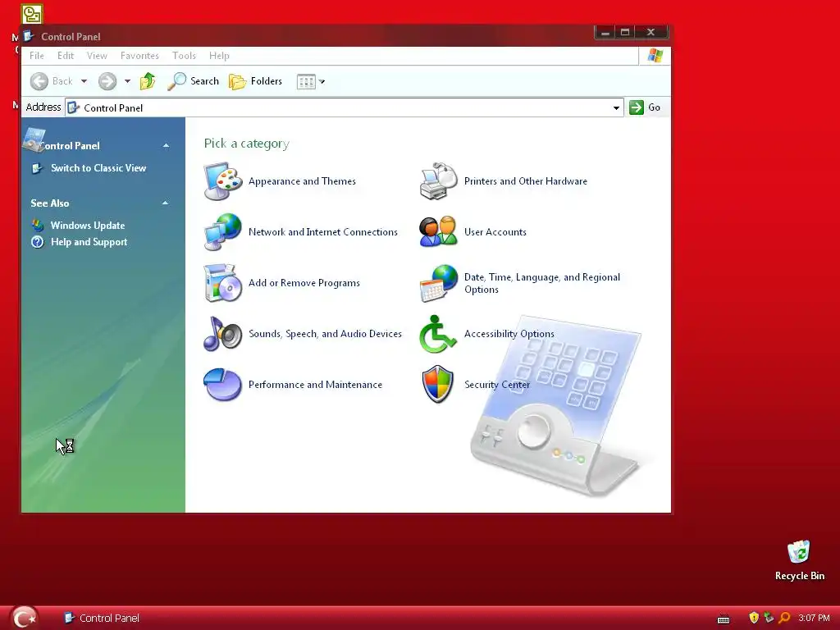Click the magnifier tray icon

tap(784, 618)
